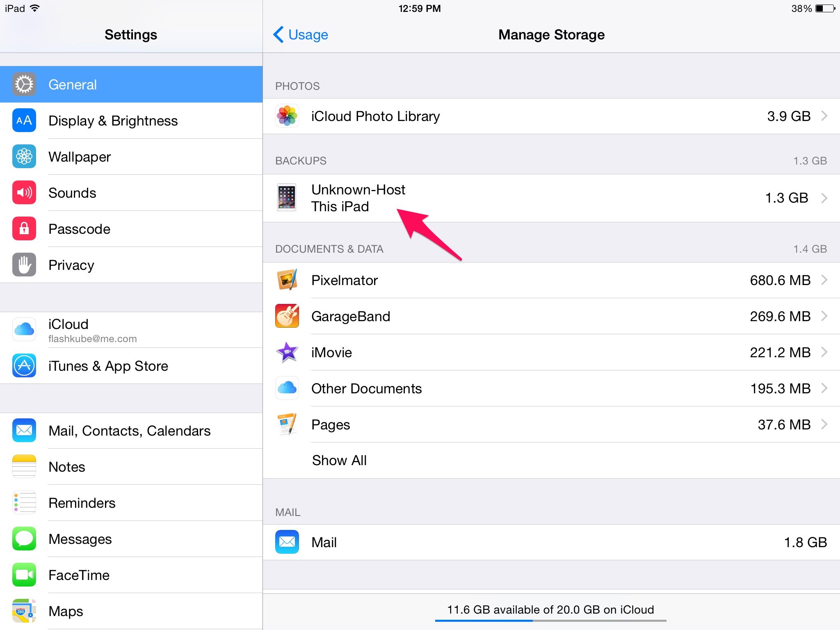Tap the GarageBand guitar icon

(x=287, y=316)
